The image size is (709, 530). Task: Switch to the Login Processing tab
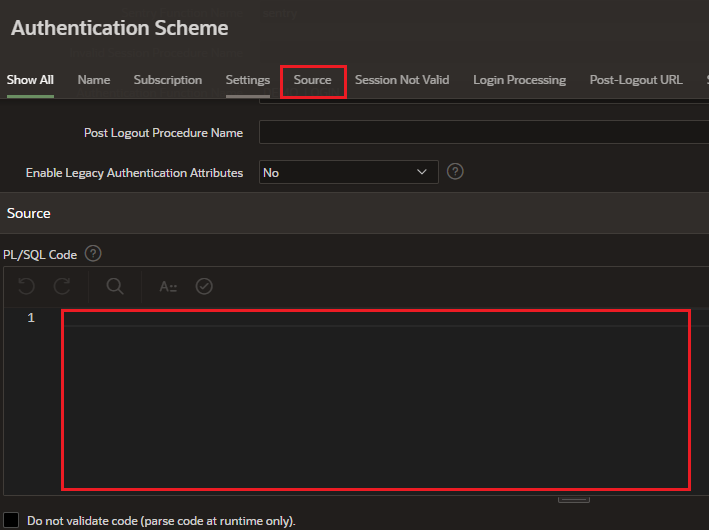coord(519,80)
